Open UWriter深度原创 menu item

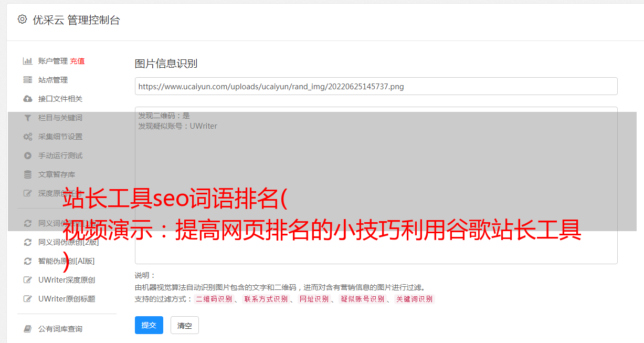coord(67,280)
